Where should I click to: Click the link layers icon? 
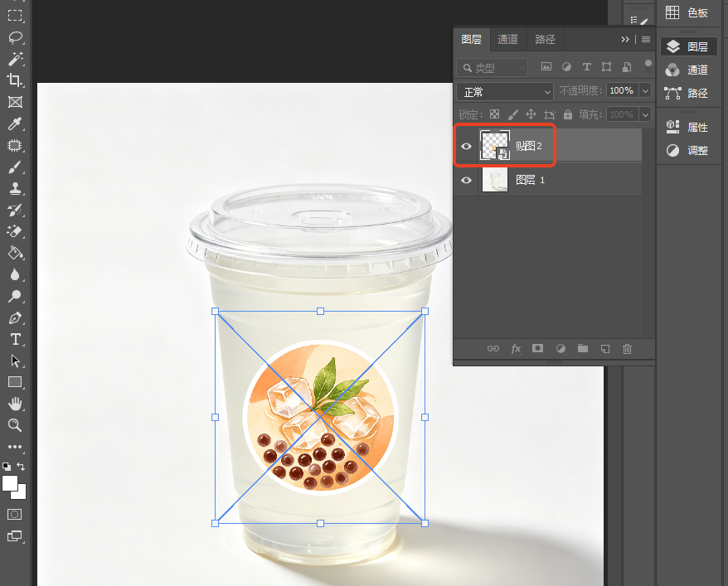493,348
